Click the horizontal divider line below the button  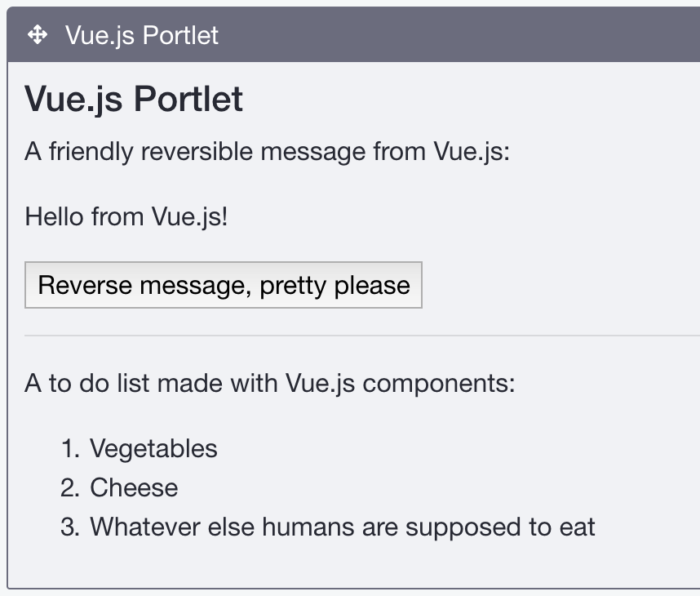(362, 335)
